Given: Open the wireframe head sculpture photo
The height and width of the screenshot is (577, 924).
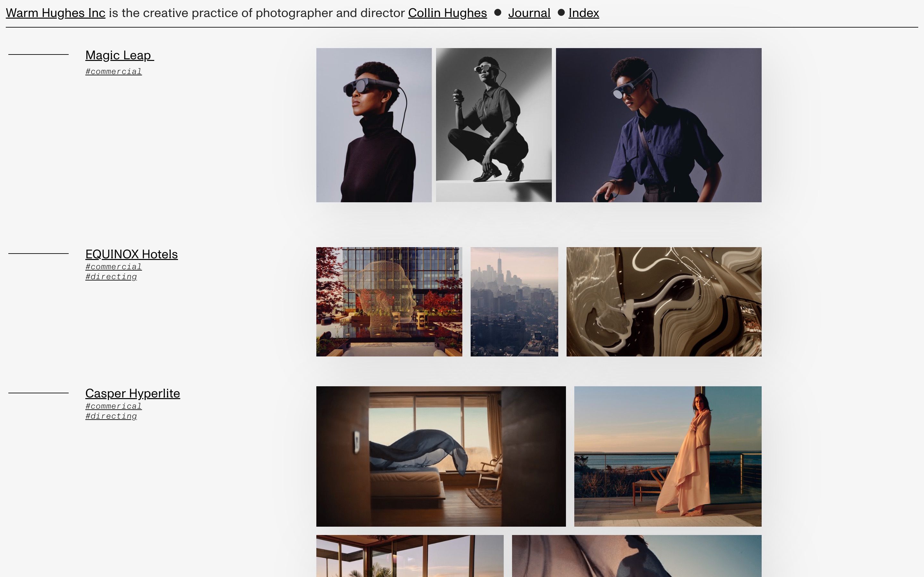Looking at the screenshot, I should tap(389, 301).
